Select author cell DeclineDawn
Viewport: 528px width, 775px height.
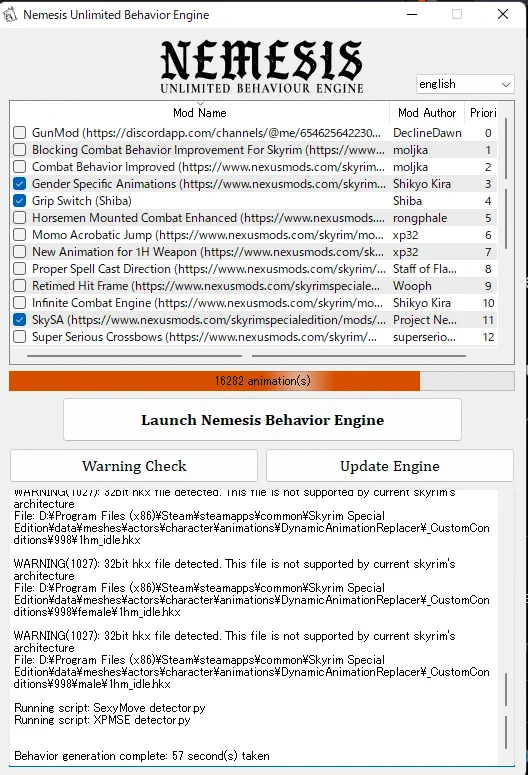(x=427, y=132)
